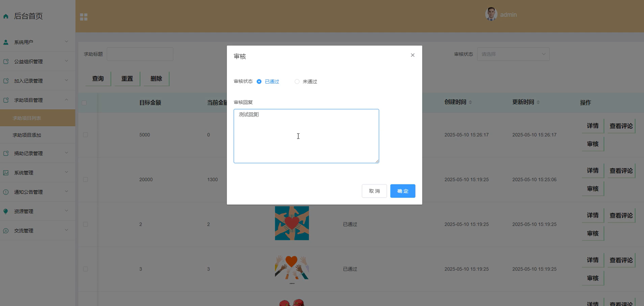The height and width of the screenshot is (306, 644).
Task: Select the 已通过 radio option
Action: click(x=259, y=82)
